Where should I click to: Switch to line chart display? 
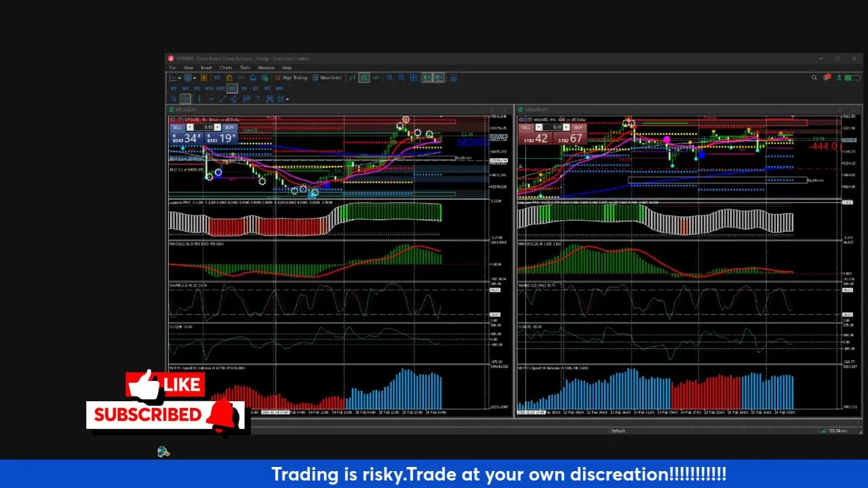376,78
